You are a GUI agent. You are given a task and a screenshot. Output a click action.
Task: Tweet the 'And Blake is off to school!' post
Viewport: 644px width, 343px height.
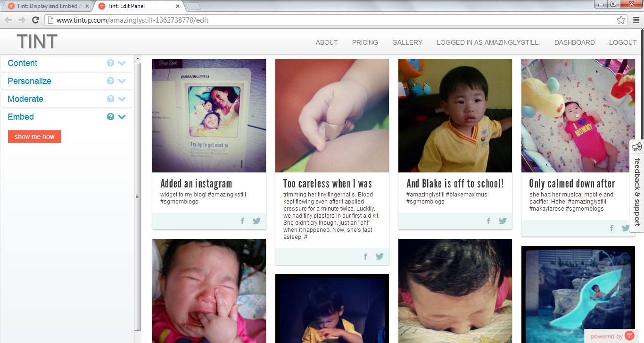[x=503, y=221]
